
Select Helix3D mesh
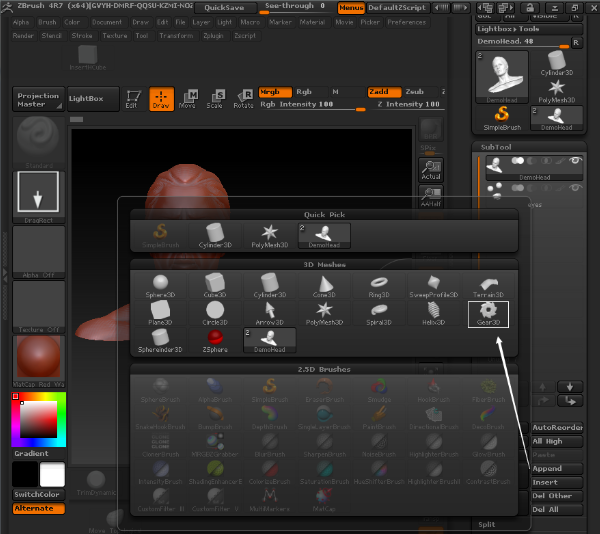(434, 314)
